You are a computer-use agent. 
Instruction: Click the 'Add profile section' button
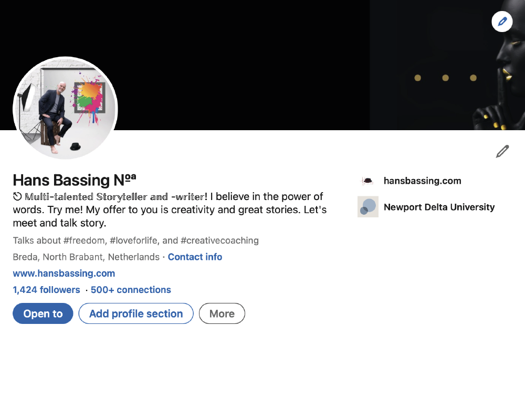tap(136, 313)
